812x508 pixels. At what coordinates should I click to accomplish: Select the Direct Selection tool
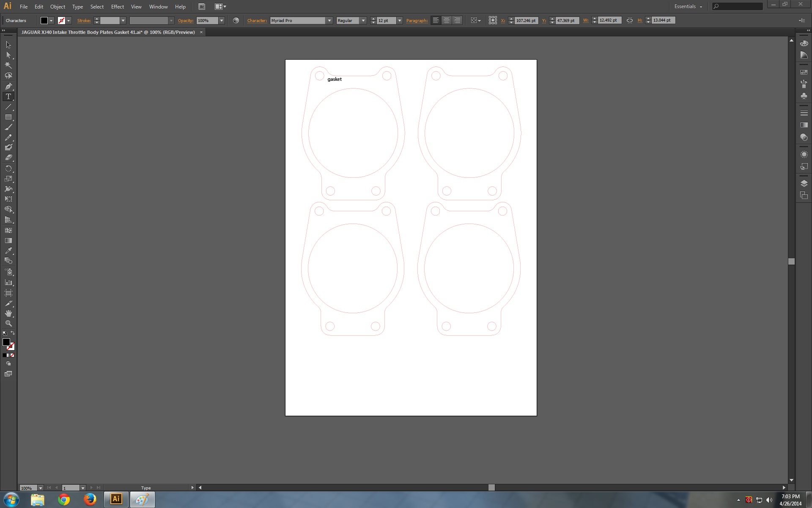coord(8,55)
